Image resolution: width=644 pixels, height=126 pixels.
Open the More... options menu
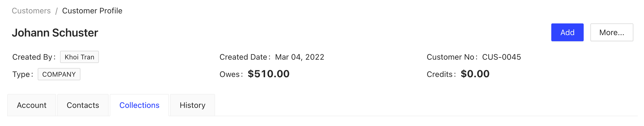[612, 33]
